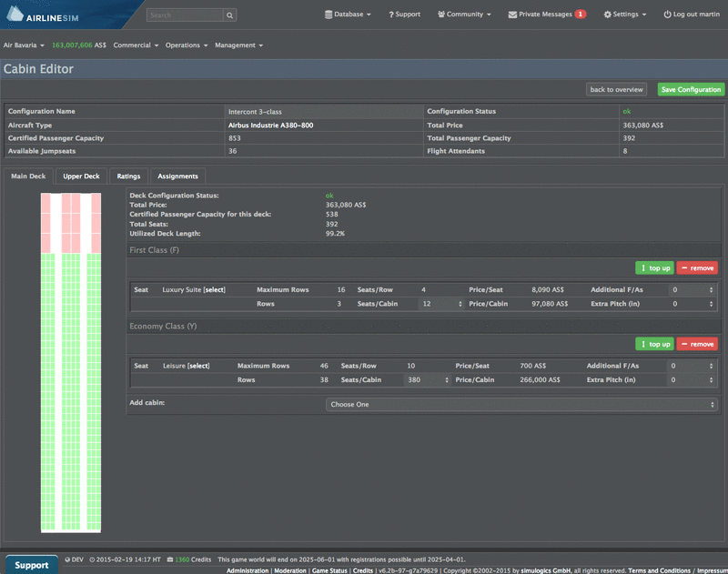Open the Air Bavaria airline selector
The height and width of the screenshot is (574, 728).
pos(25,45)
